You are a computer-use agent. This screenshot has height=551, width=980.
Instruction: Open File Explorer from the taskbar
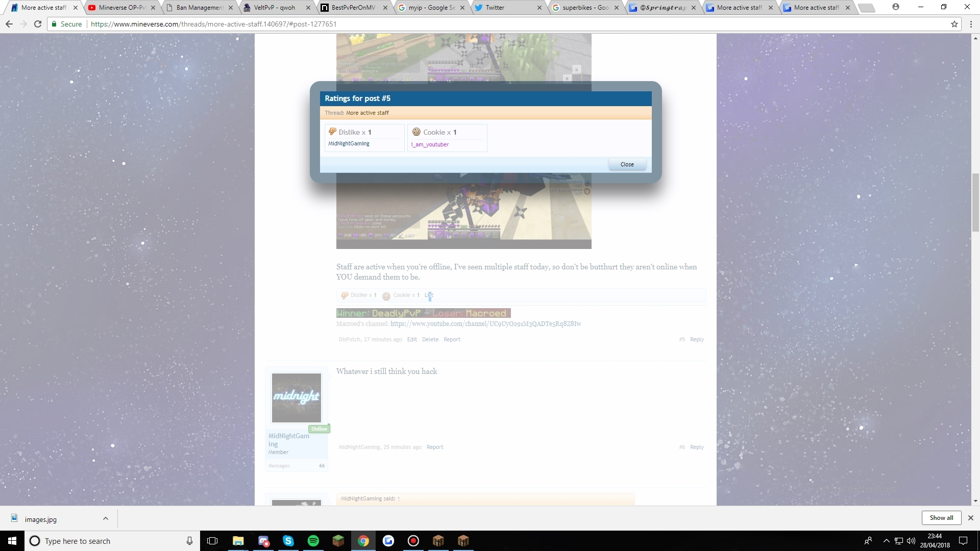[x=238, y=541]
